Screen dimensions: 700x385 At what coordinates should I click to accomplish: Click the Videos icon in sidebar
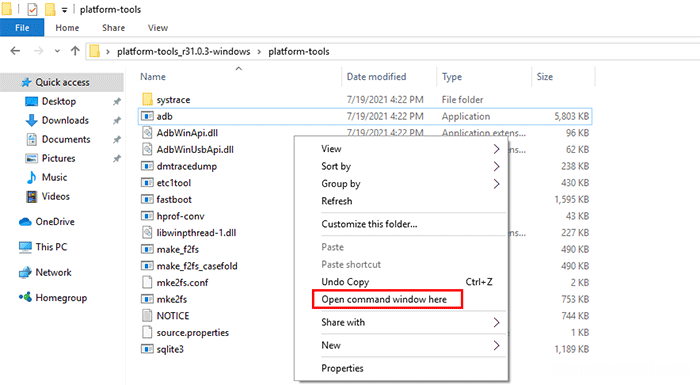pyautogui.click(x=32, y=197)
